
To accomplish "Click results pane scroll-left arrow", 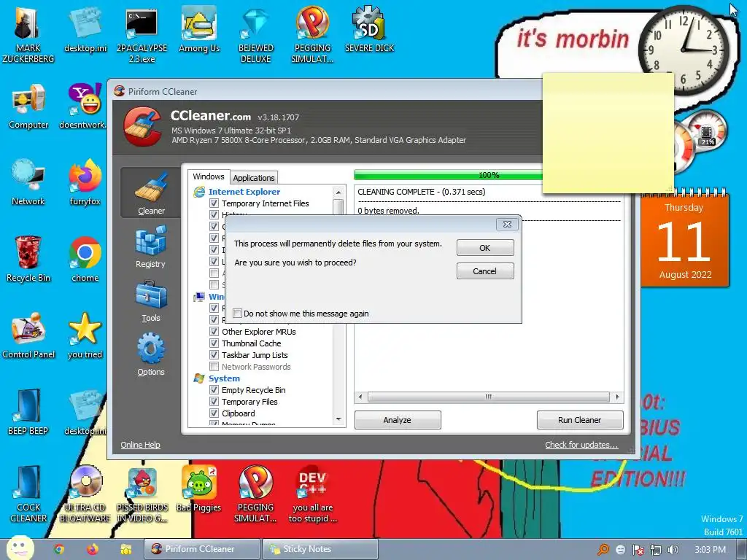I will click(360, 397).
